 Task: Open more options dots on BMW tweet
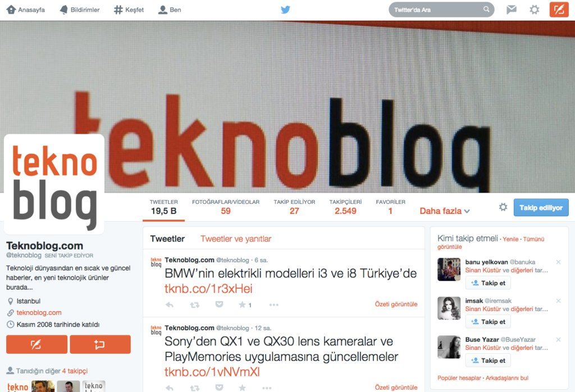(x=273, y=304)
